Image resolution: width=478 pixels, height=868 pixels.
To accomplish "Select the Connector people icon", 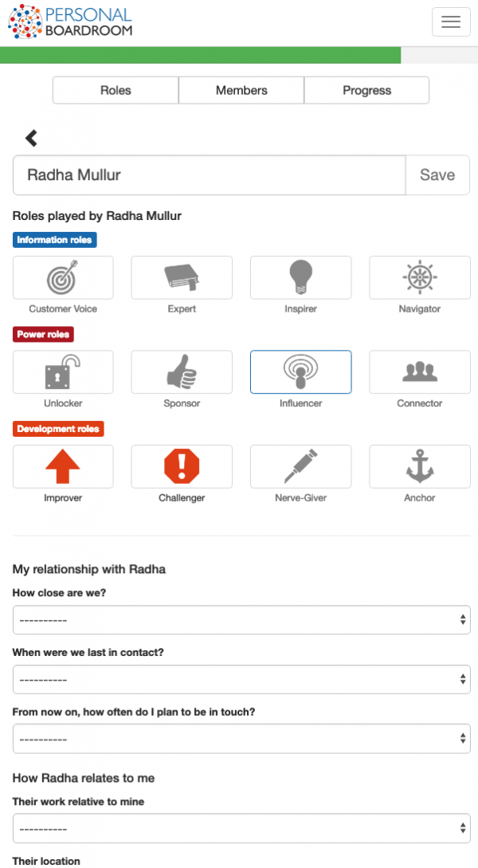I will [420, 372].
